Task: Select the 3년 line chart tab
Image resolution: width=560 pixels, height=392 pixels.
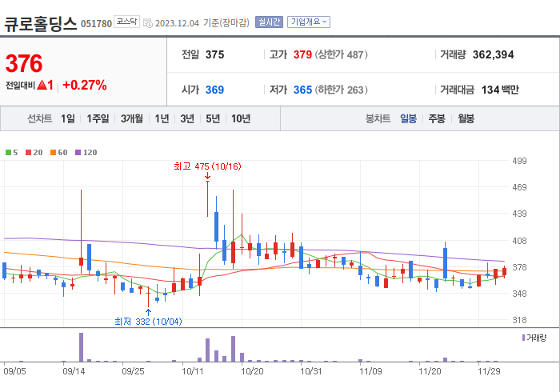Action: 187,118
